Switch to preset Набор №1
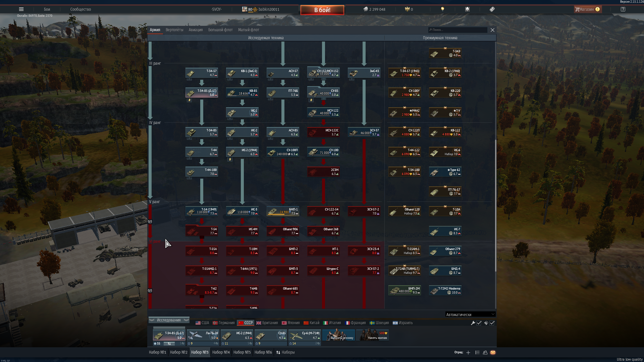 158,352
